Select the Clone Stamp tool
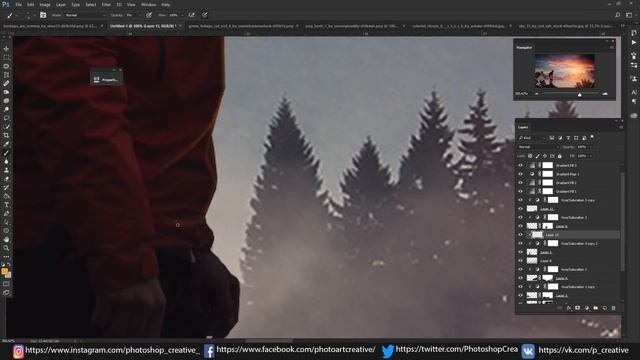 (x=6, y=170)
